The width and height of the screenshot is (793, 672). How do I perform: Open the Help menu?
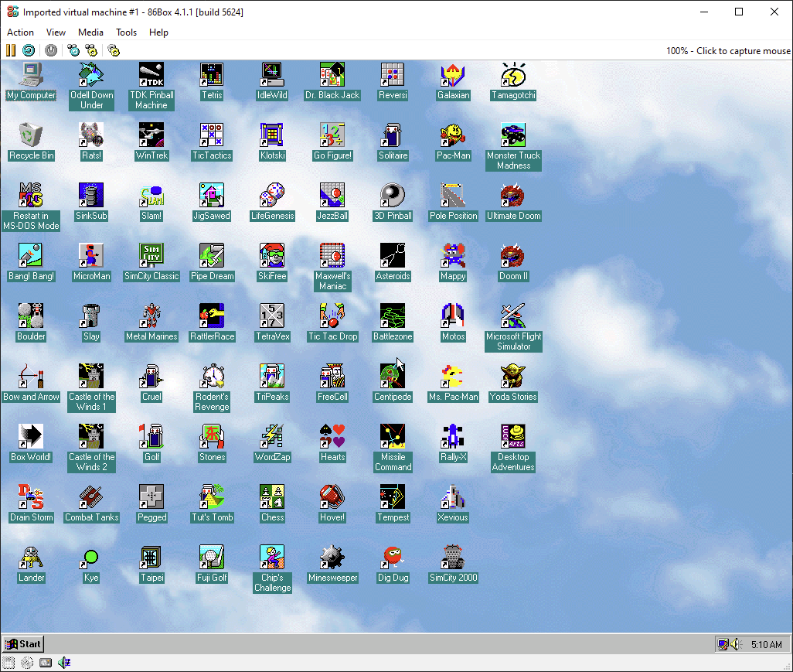click(158, 32)
